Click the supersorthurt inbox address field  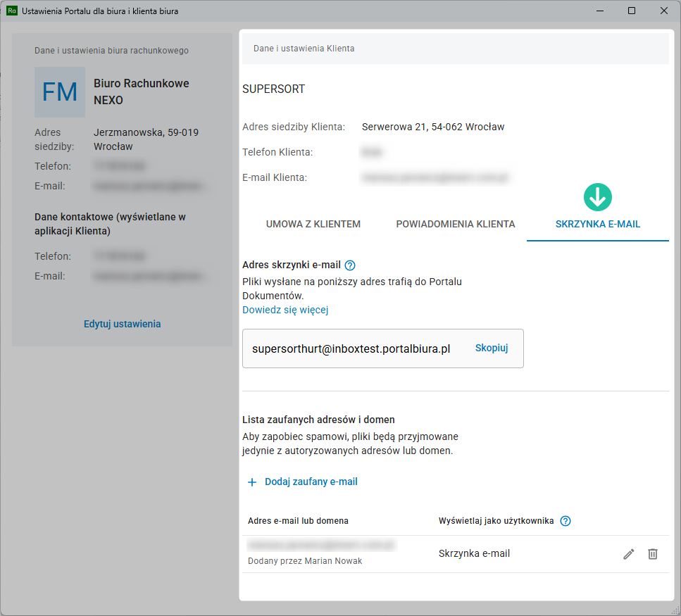351,348
